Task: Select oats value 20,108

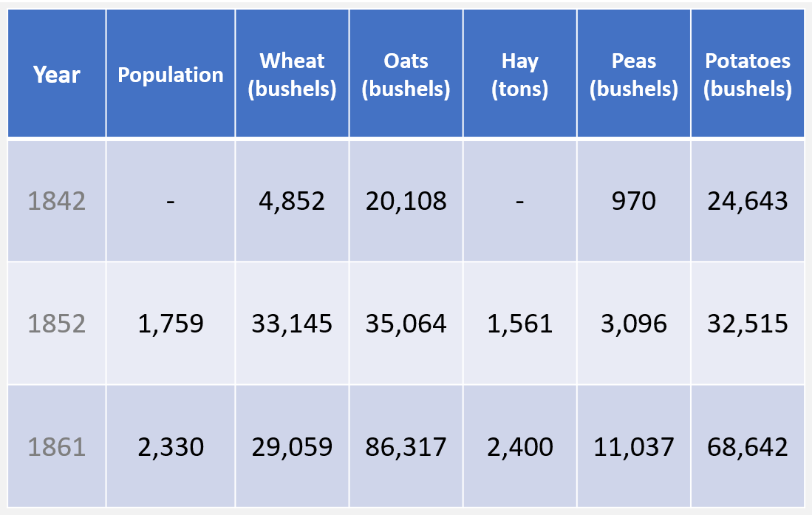Action: coord(406,201)
